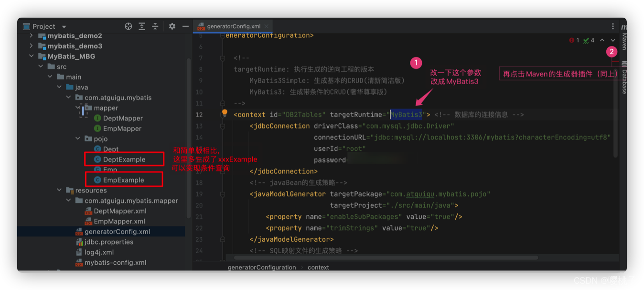644x290 pixels.
Task: Click line number 12 in the gutter
Action: [x=199, y=114]
